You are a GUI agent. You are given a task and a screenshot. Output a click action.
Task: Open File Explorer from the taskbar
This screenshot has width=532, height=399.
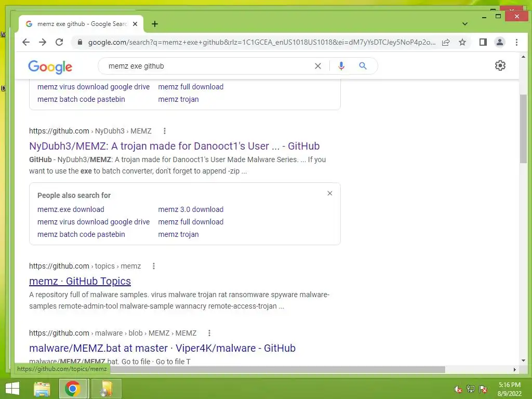42,389
